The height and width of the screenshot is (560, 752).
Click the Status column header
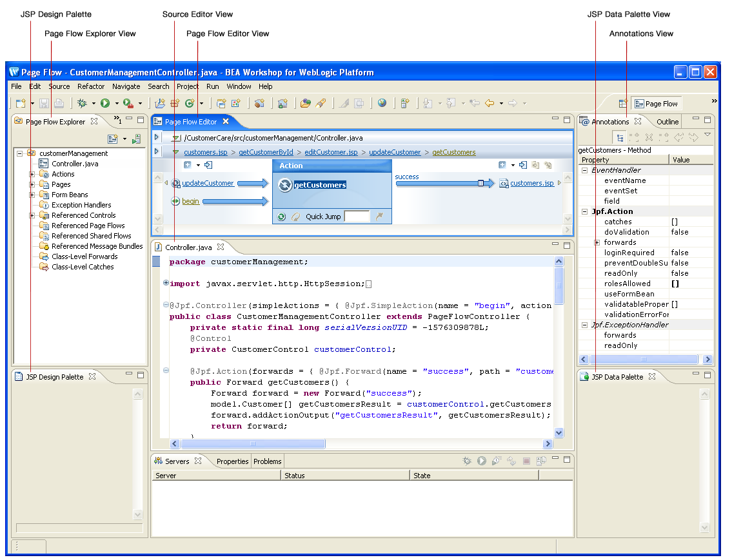345,475
